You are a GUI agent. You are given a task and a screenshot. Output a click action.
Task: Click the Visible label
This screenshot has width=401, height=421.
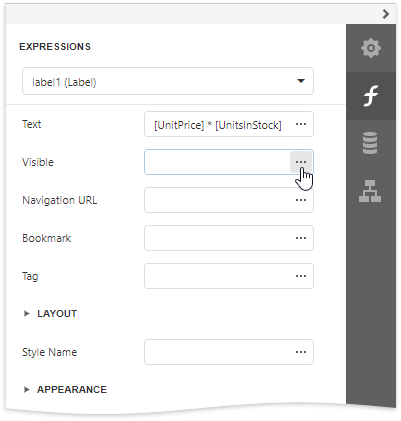[38, 162]
